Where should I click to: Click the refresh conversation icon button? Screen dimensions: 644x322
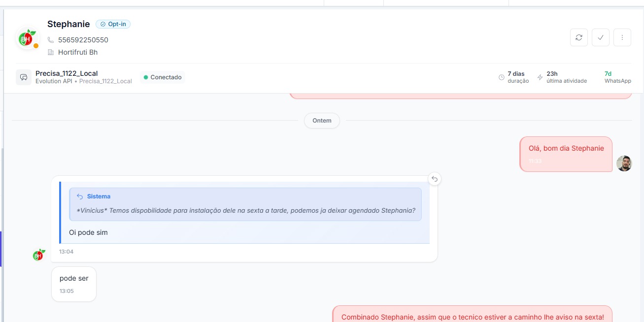pyautogui.click(x=578, y=37)
